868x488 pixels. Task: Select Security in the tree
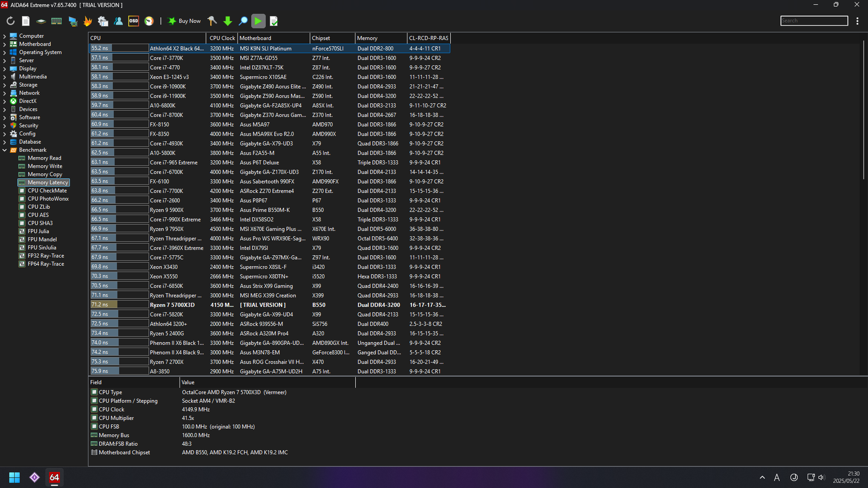pos(28,126)
